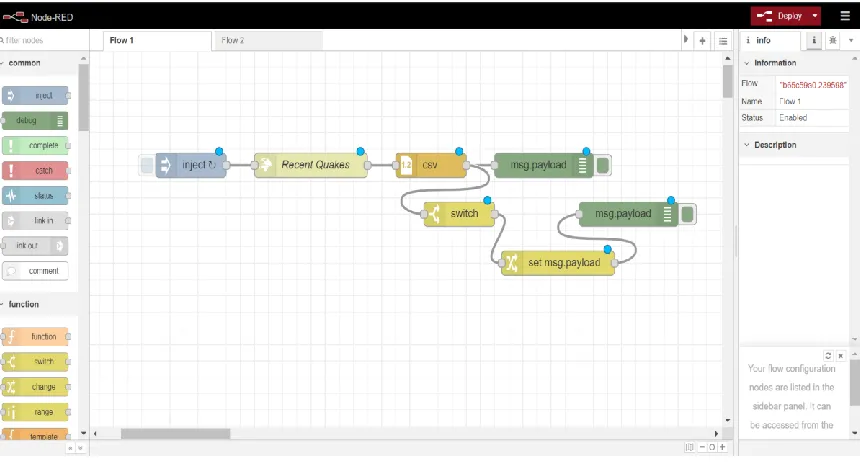Screen dimensions: 860x462
Task: Toggle the navigator map view icon
Action: pos(689,447)
